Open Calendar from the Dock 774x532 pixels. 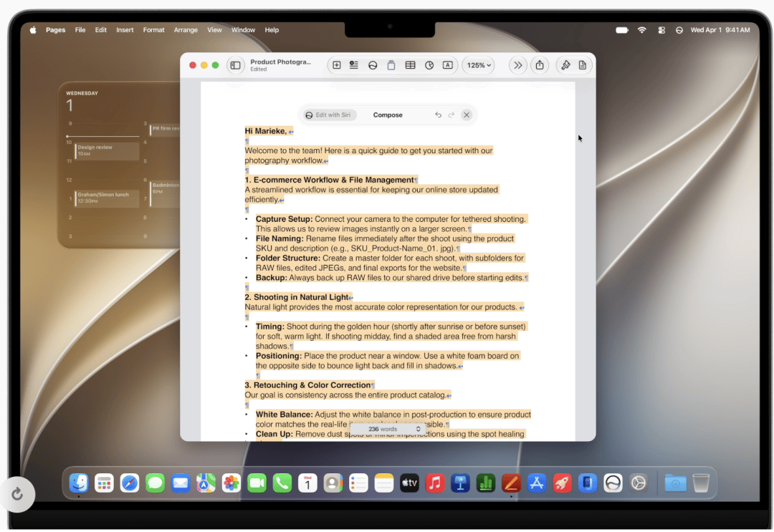pyautogui.click(x=307, y=483)
